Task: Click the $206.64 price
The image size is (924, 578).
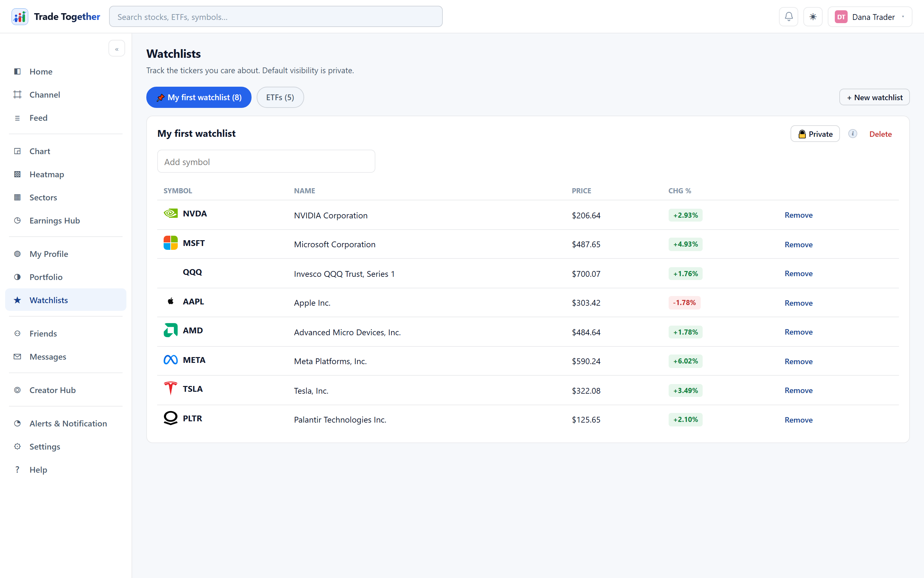Action: point(586,215)
